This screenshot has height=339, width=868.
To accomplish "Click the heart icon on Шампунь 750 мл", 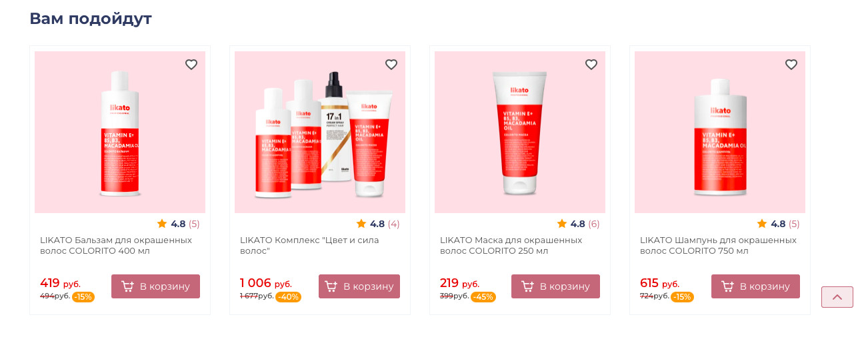I will pyautogui.click(x=791, y=65).
